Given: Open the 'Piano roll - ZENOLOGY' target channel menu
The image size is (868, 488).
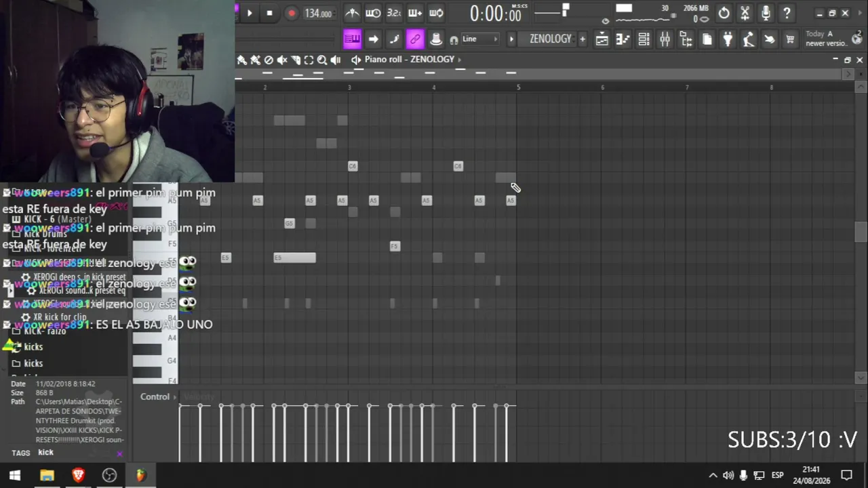Looking at the screenshot, I should pyautogui.click(x=409, y=60).
